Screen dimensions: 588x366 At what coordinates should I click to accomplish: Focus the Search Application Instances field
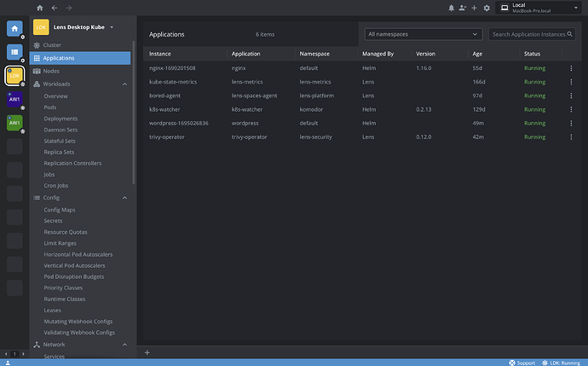click(532, 34)
